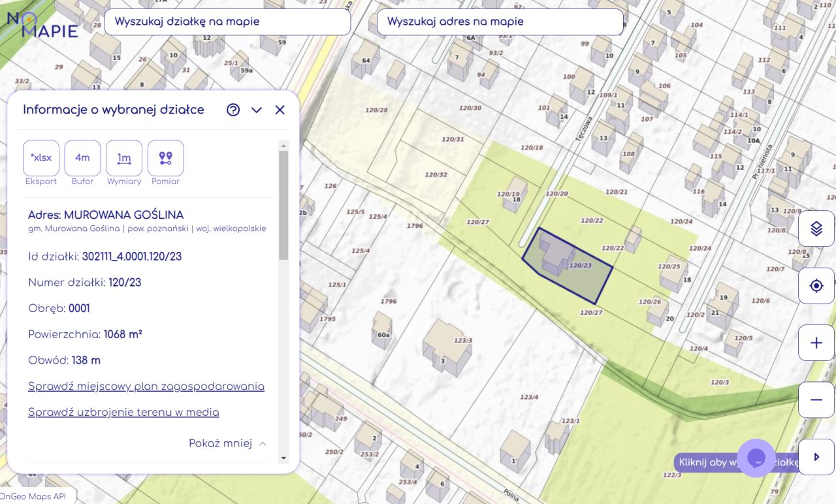Image resolution: width=836 pixels, height=504 pixels.
Task: Collapse the parcel information panel chevron
Action: pos(257,110)
